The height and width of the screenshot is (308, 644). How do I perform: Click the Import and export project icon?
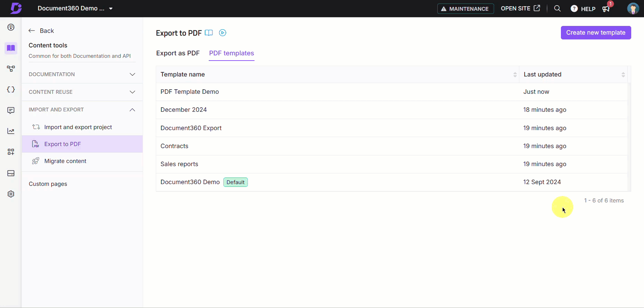pyautogui.click(x=36, y=127)
